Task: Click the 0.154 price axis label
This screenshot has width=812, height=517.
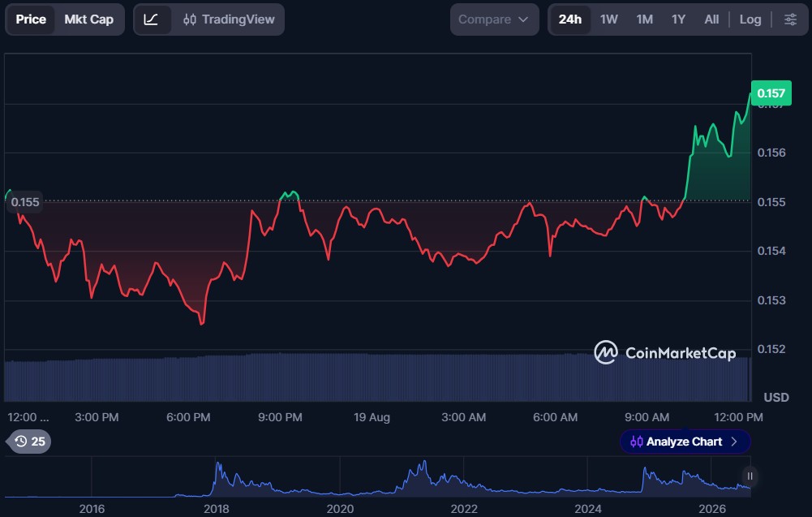Action: pos(771,251)
